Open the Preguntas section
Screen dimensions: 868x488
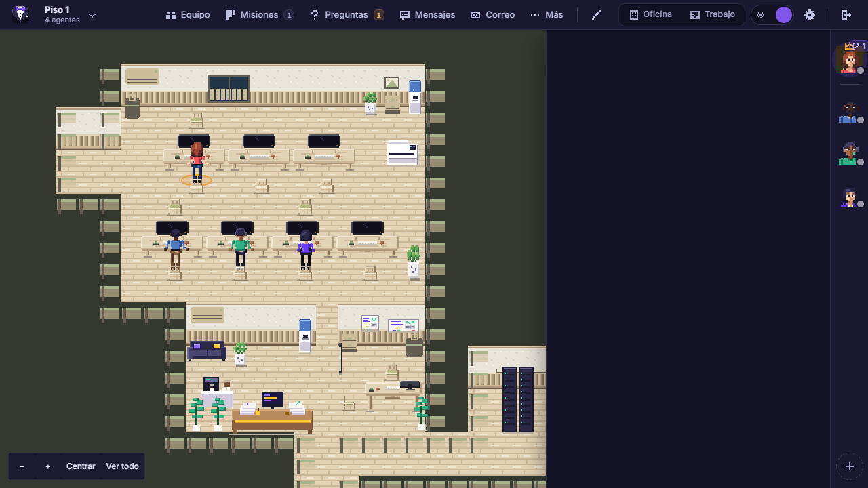coord(347,15)
